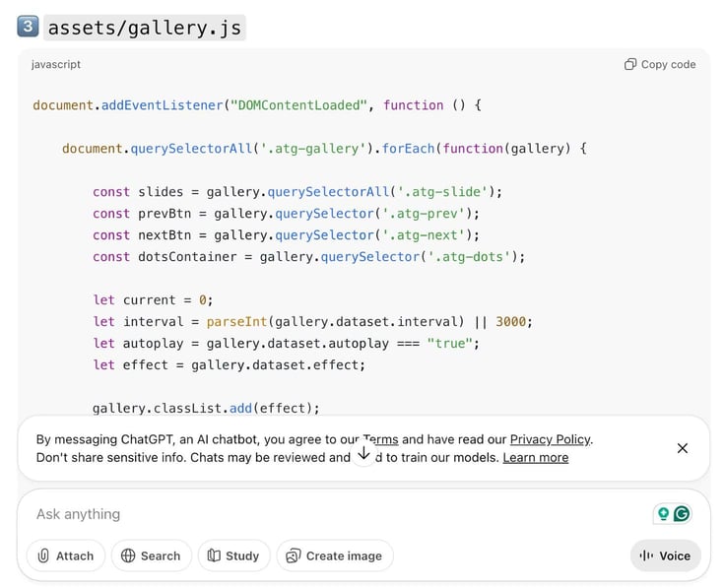This screenshot has height=588, width=725.
Task: Follow the Learn more link
Action: pos(536,457)
